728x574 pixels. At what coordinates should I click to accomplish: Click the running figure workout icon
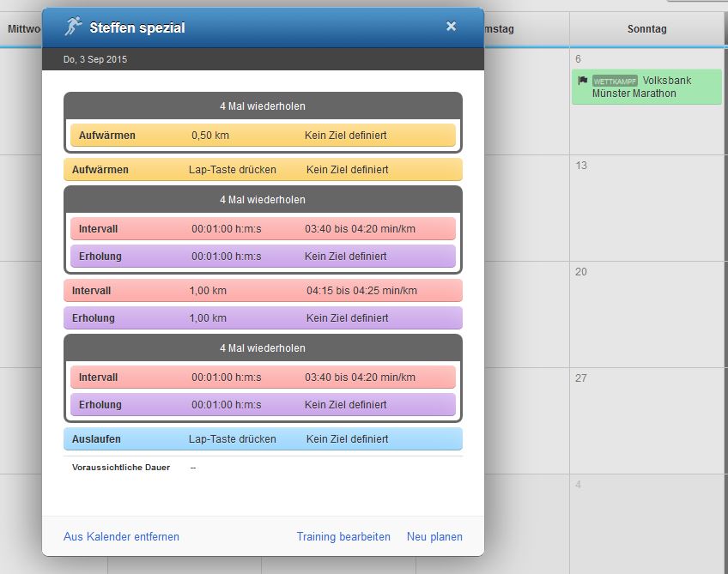pos(73,27)
